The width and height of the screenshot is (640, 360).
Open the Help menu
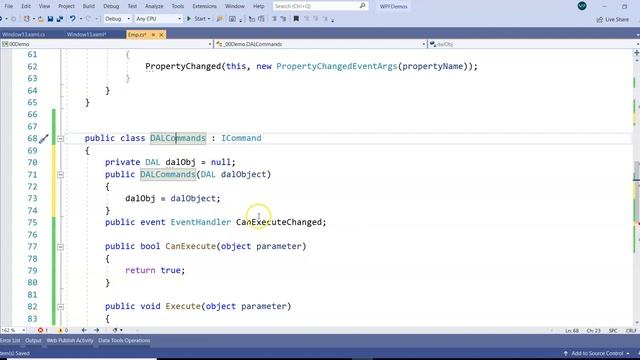tap(258, 6)
